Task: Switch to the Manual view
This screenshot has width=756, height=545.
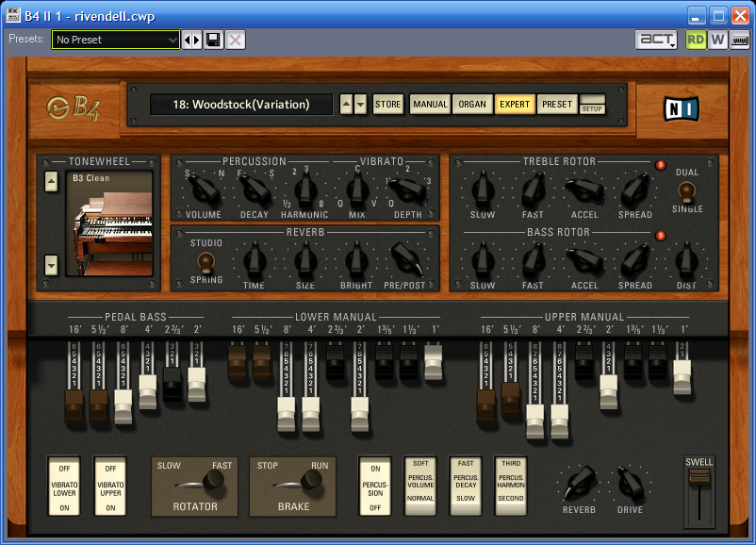Action: pos(430,104)
